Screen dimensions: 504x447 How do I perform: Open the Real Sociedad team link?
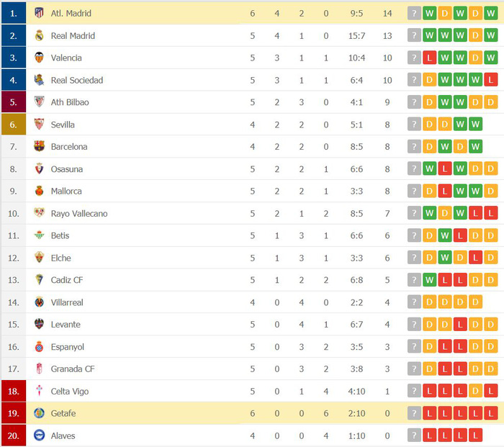tap(77, 80)
